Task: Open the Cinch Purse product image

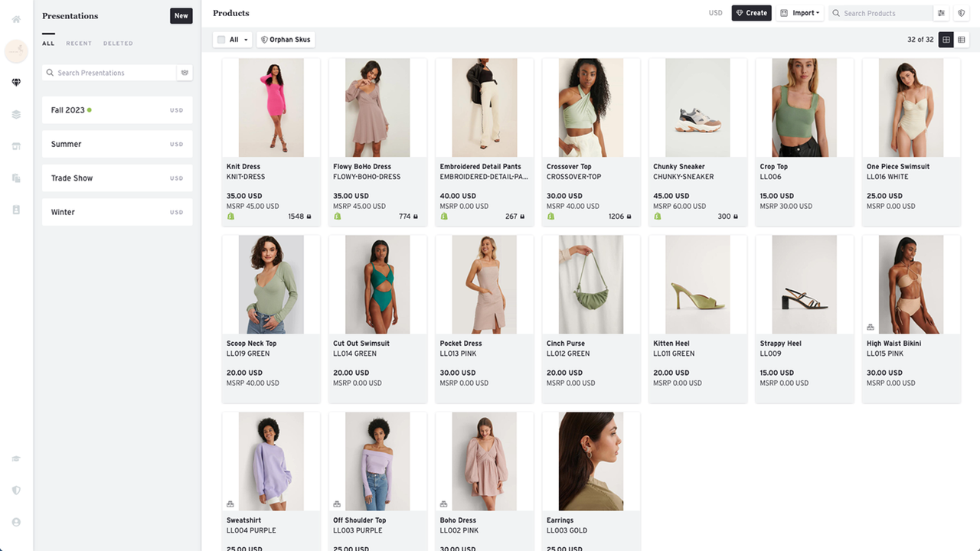Action: pos(591,285)
